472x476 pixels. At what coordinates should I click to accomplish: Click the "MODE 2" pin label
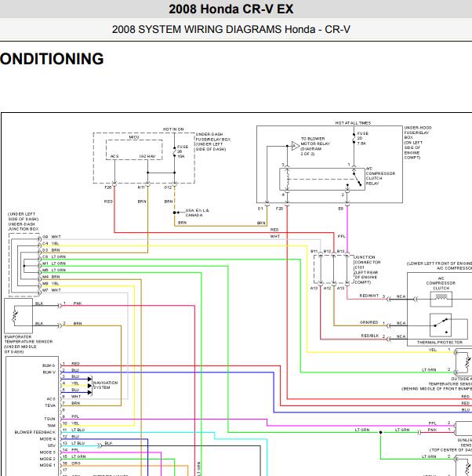pyautogui.click(x=48, y=459)
